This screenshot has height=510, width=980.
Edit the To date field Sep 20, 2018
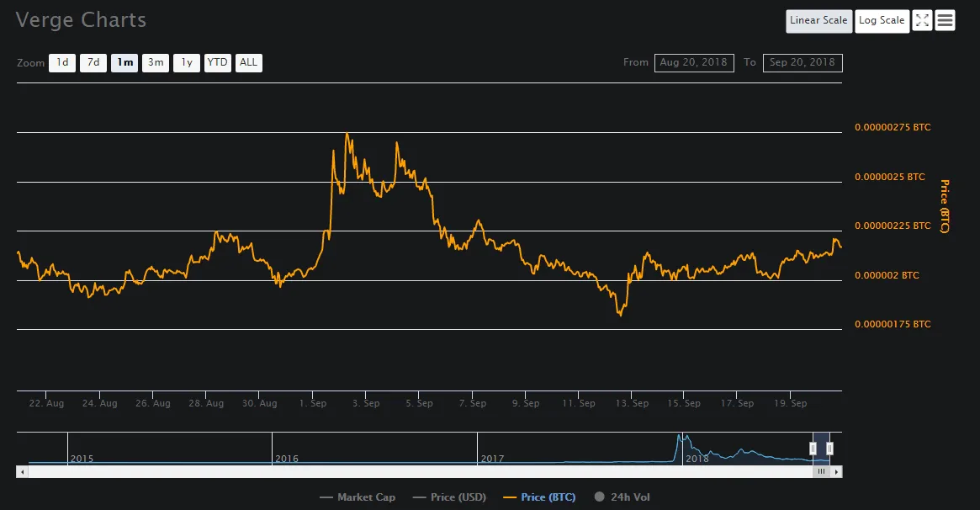coord(803,62)
